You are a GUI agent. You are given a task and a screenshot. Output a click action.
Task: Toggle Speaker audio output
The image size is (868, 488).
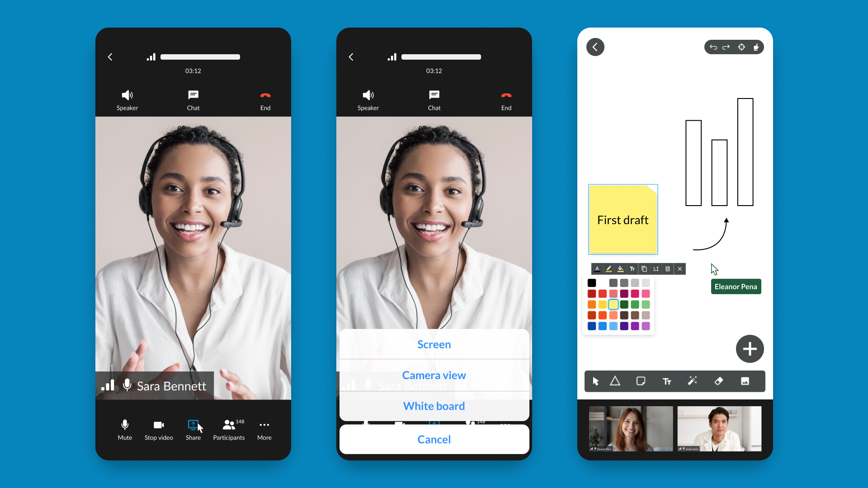tap(127, 99)
